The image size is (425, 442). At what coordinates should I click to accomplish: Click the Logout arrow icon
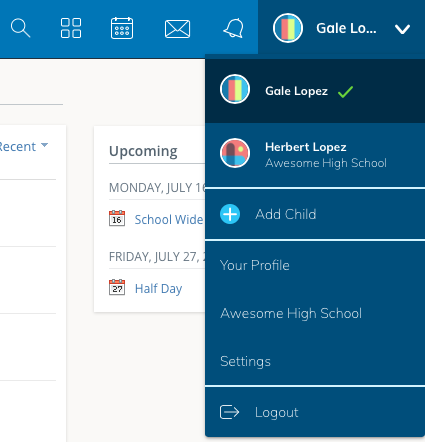pyautogui.click(x=229, y=412)
